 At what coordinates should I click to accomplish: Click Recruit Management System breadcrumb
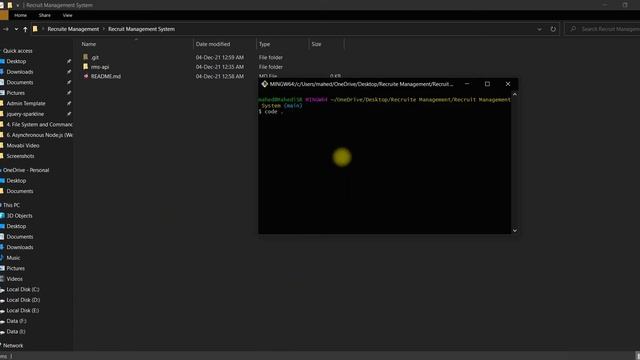tap(141, 29)
